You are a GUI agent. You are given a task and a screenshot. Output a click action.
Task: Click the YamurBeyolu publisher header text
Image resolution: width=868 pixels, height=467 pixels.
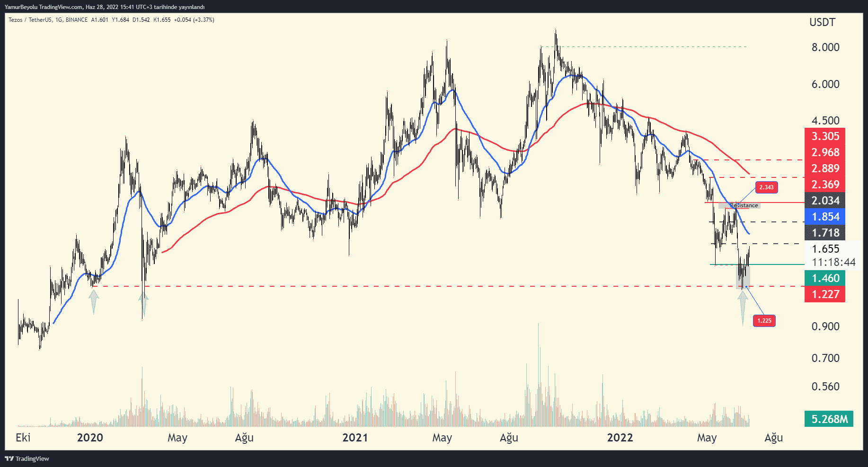coord(104,7)
